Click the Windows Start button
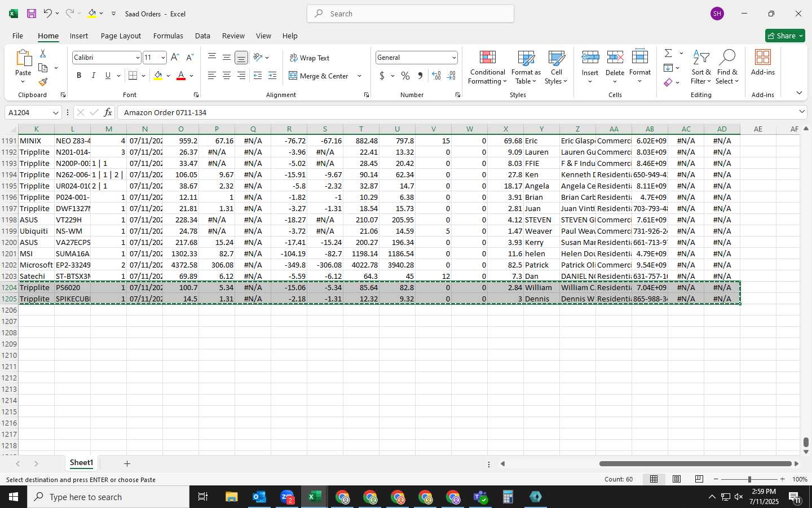This screenshot has height=508, width=812. (x=14, y=497)
